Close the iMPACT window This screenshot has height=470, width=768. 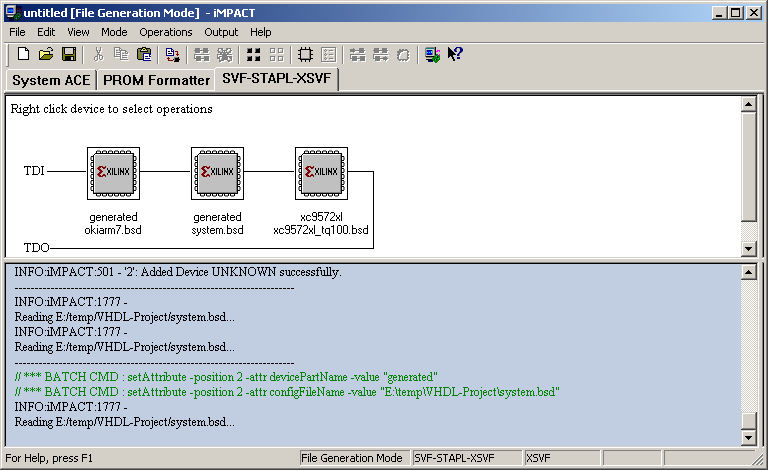[753, 13]
